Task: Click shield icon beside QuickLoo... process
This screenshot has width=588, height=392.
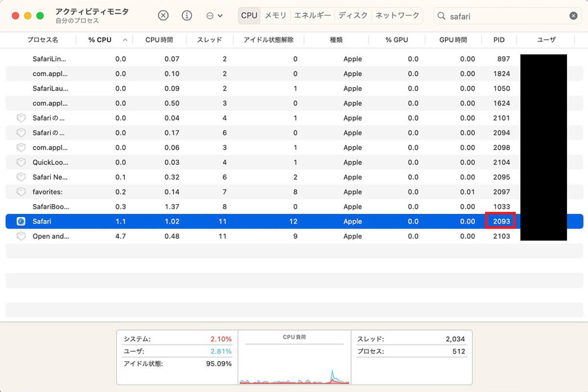Action: click(21, 162)
